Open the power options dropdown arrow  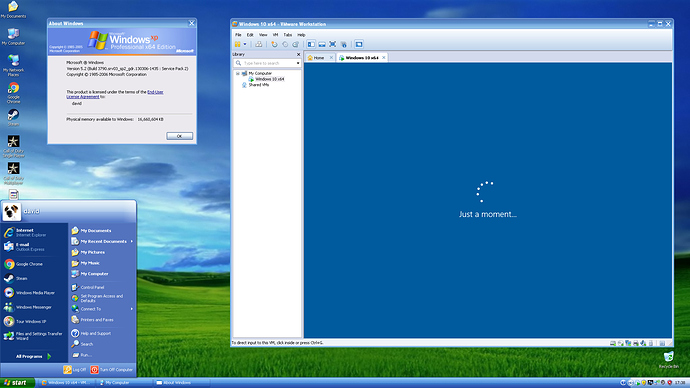point(245,44)
